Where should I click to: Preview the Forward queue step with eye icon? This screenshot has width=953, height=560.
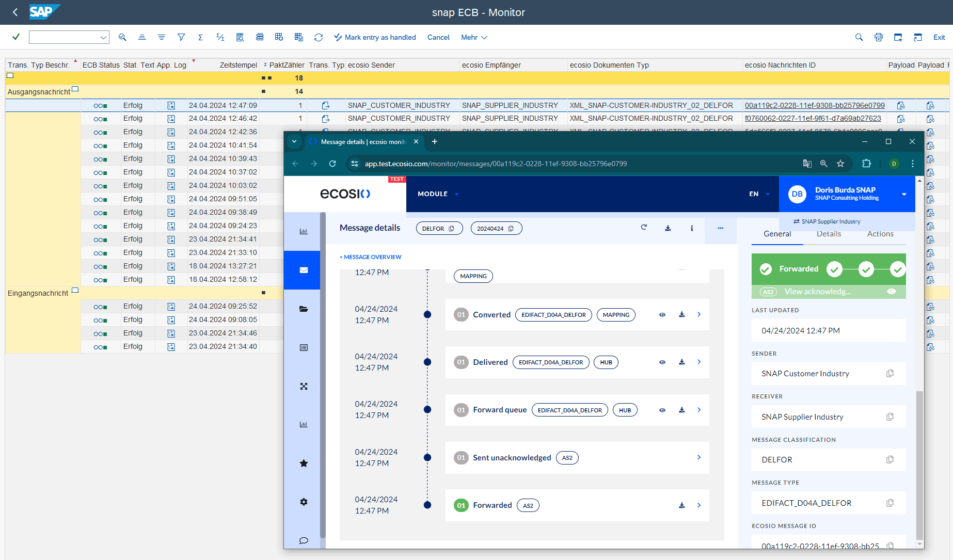[x=662, y=410]
